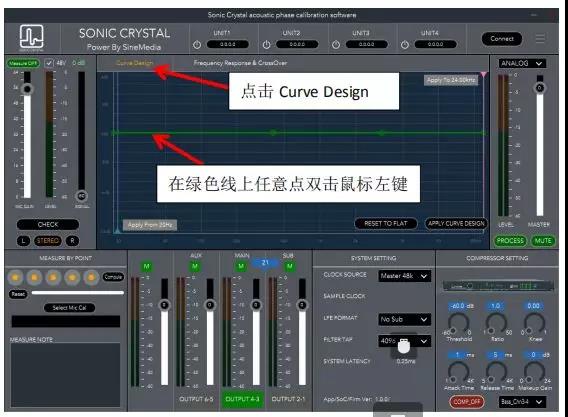The image size is (568, 417).
Task: Click into the MEASURE NOTE text area
Action: (x=65, y=375)
